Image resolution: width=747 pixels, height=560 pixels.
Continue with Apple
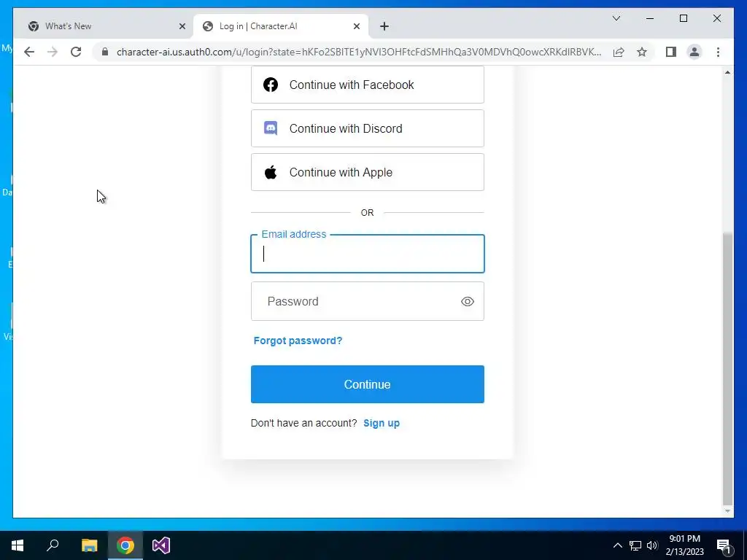(x=368, y=172)
